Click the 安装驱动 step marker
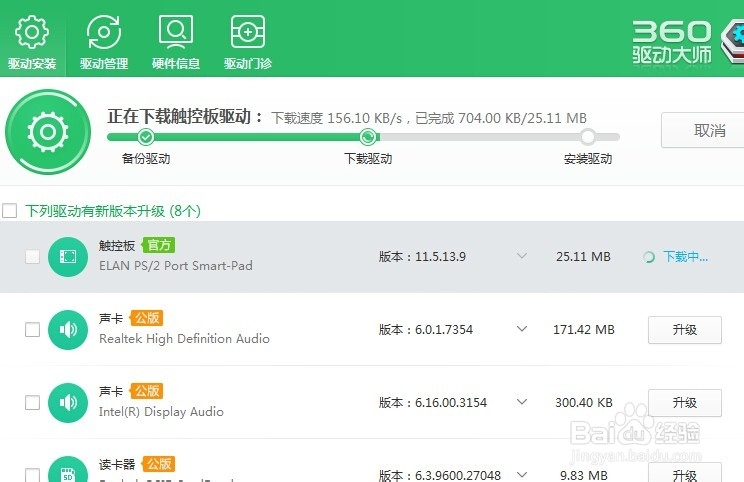Viewport: 744px width, 482px height. 587,137
